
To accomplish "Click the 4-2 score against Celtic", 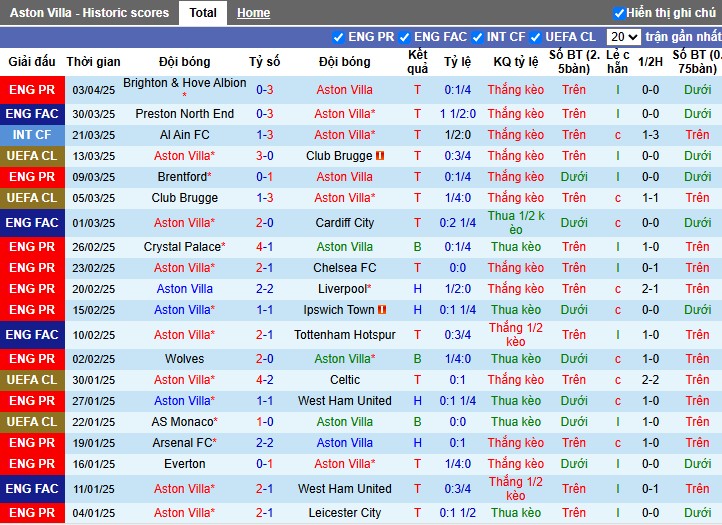I will pos(265,380).
